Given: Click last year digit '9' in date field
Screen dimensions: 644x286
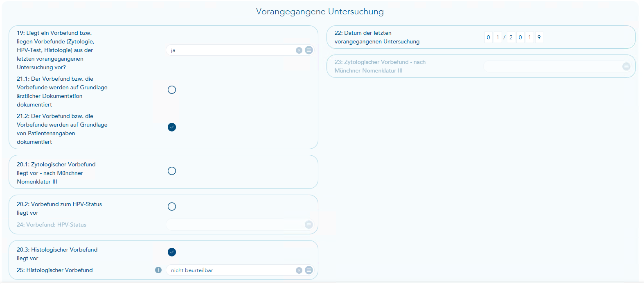Looking at the screenshot, I should tap(539, 37).
